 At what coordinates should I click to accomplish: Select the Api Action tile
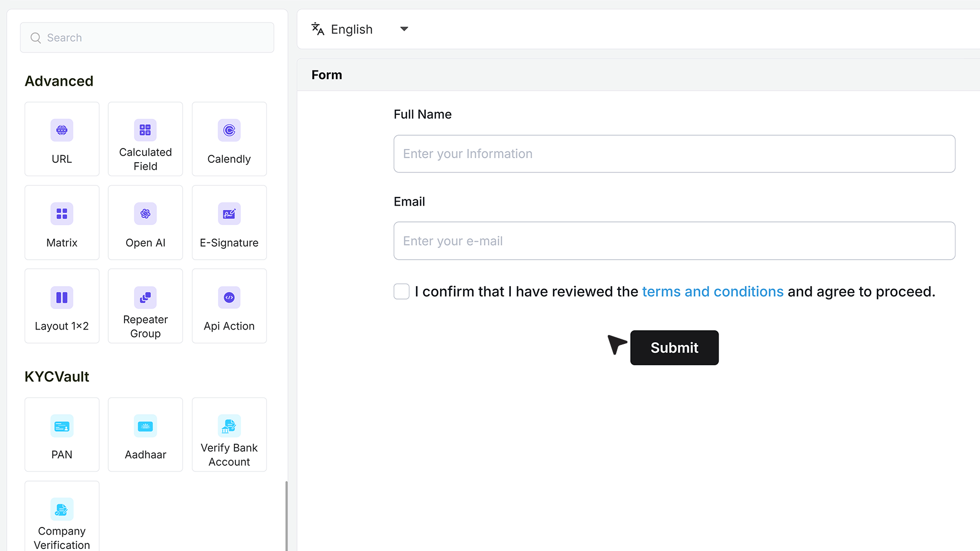(x=229, y=306)
